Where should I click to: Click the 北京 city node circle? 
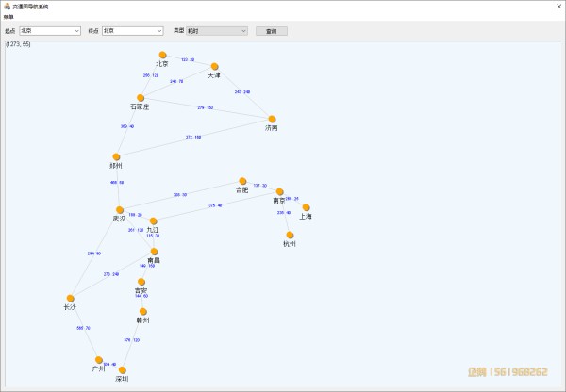pyautogui.click(x=163, y=55)
